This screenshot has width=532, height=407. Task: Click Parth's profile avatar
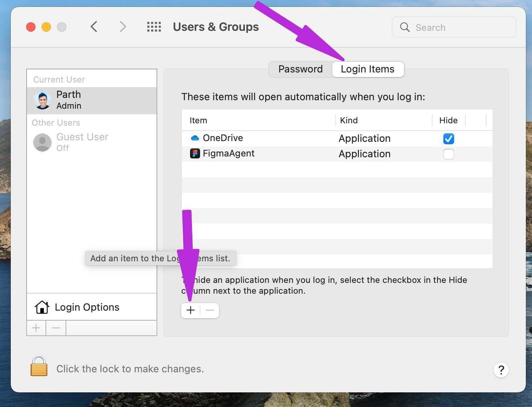tap(42, 100)
